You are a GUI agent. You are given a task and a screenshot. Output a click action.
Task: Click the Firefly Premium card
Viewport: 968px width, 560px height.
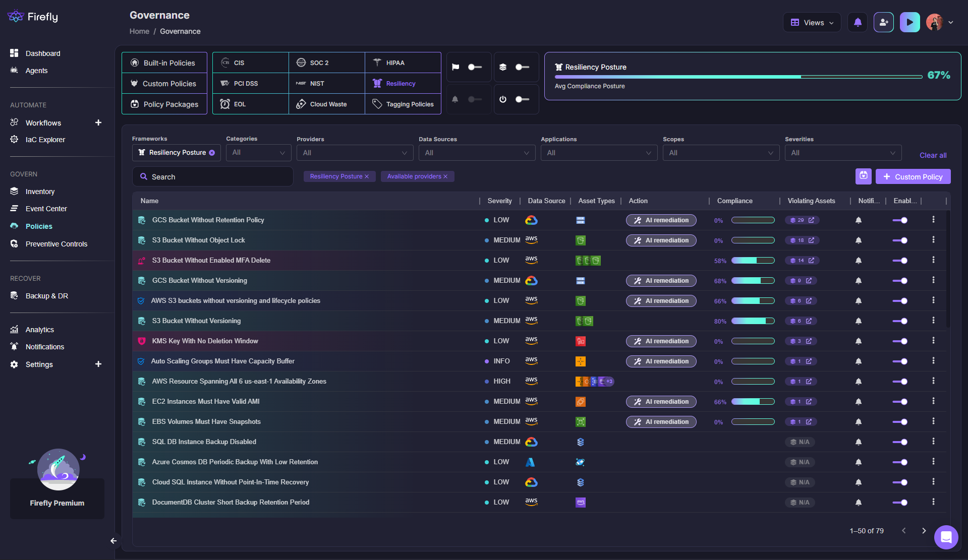(x=57, y=499)
